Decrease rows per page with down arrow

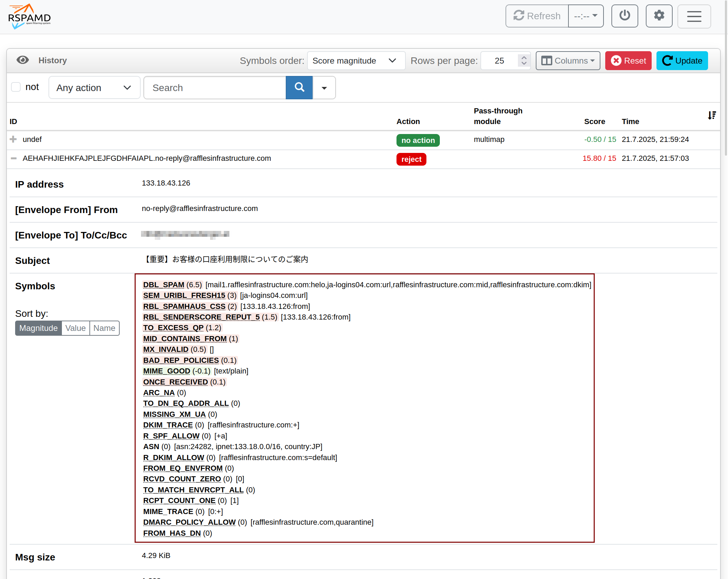tap(524, 64)
